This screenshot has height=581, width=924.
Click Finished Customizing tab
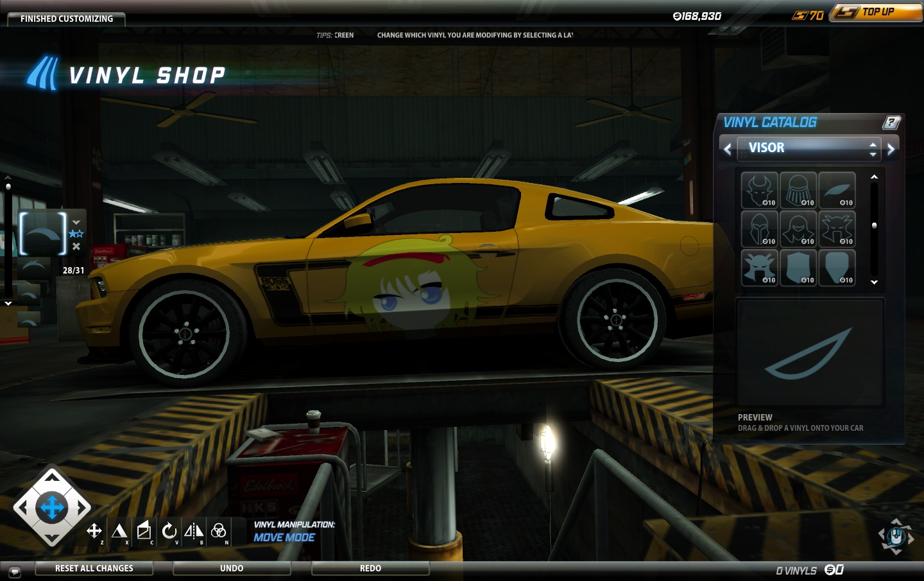tap(67, 19)
